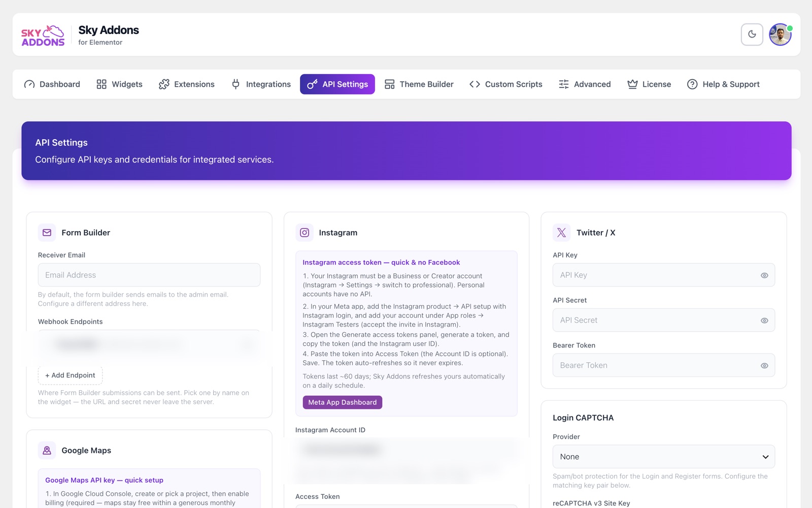Click the API Settings banner title

click(61, 143)
